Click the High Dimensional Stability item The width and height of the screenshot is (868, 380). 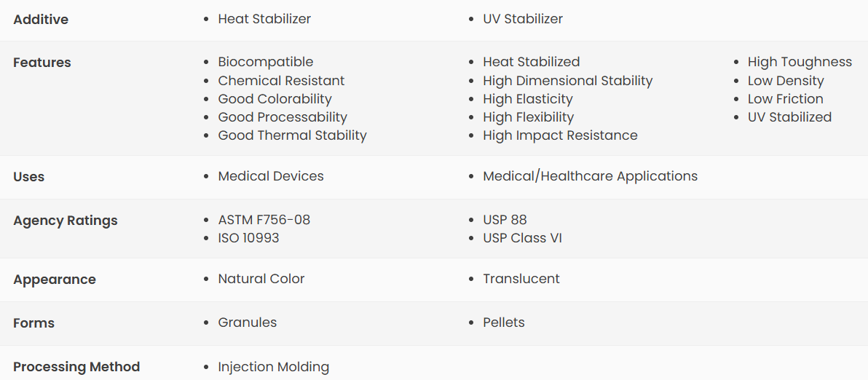coord(567,81)
